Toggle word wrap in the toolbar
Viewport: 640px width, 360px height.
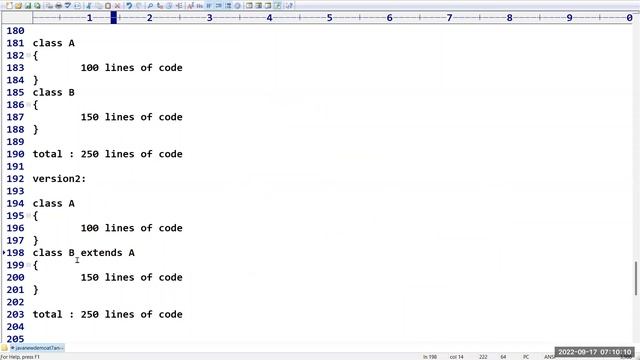209,6
